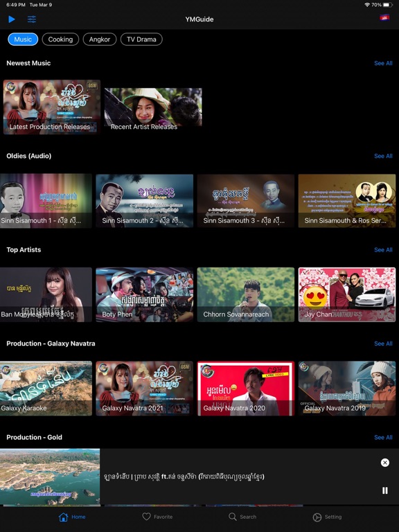
Task: See All for Newest Music
Action: point(383,63)
